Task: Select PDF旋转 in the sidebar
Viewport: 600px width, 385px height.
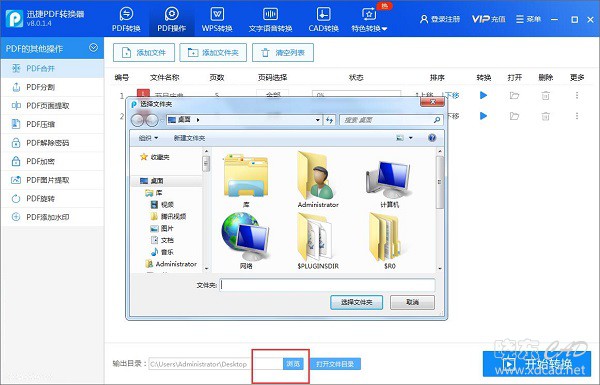Action: pyautogui.click(x=52, y=198)
